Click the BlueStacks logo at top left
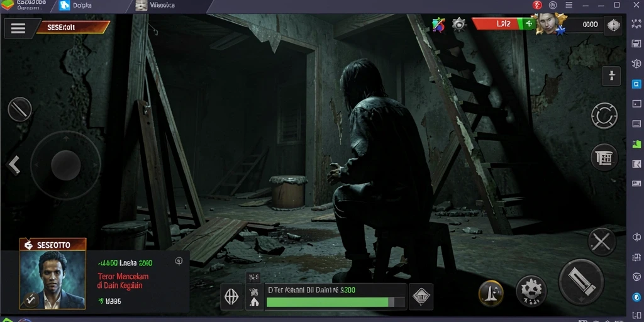The width and height of the screenshot is (644, 322). pos(8,5)
